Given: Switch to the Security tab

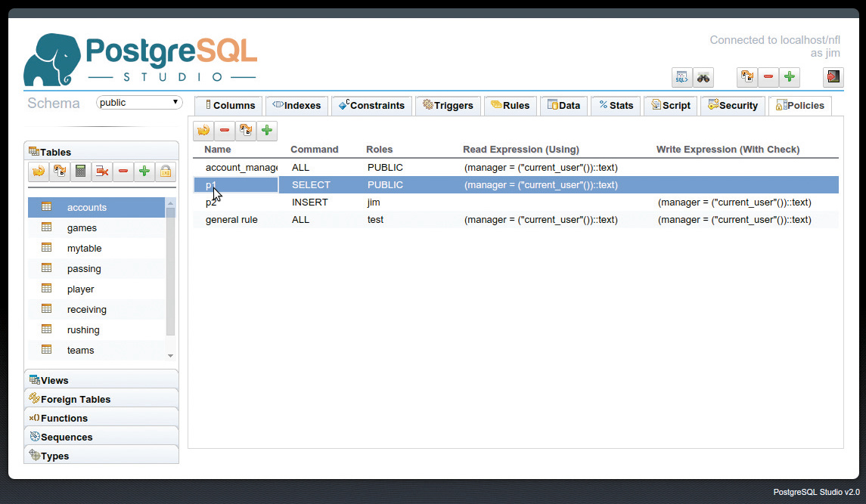Looking at the screenshot, I should [732, 106].
